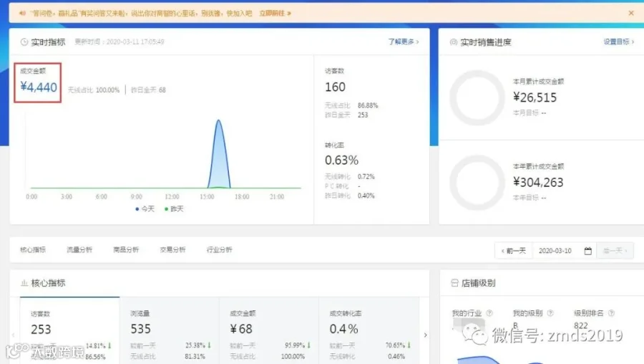Switch to 交易分析 tab

[172, 249]
